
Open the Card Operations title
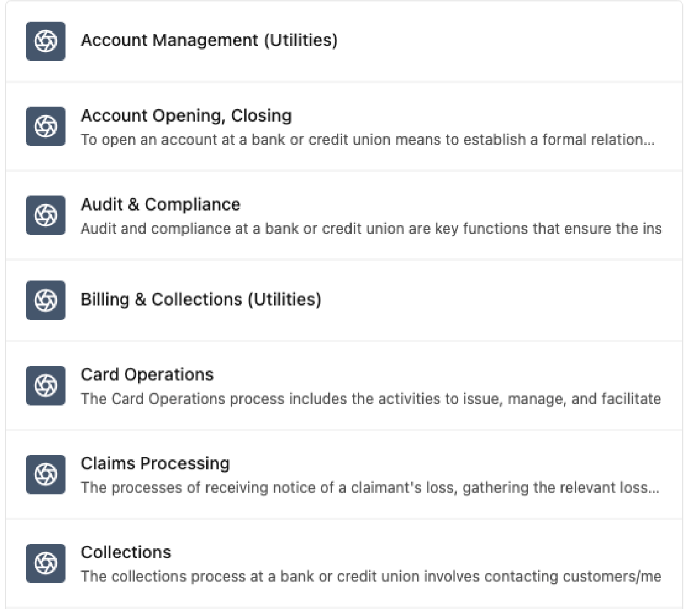pyautogui.click(x=147, y=375)
